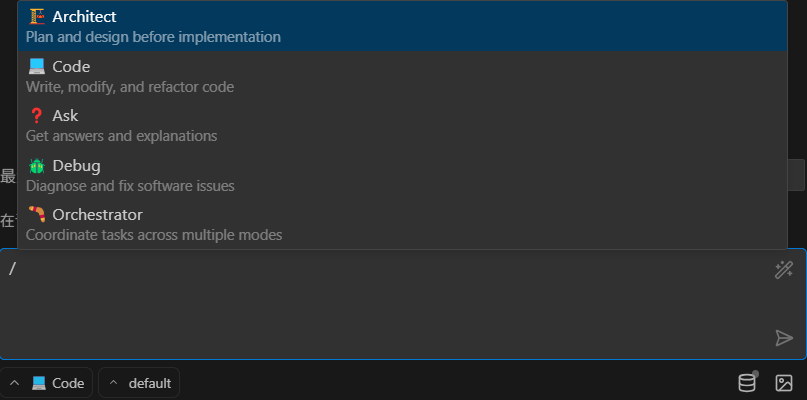The height and width of the screenshot is (400, 807).
Task: Click the magic wand enhance prompt icon
Action: click(x=783, y=270)
